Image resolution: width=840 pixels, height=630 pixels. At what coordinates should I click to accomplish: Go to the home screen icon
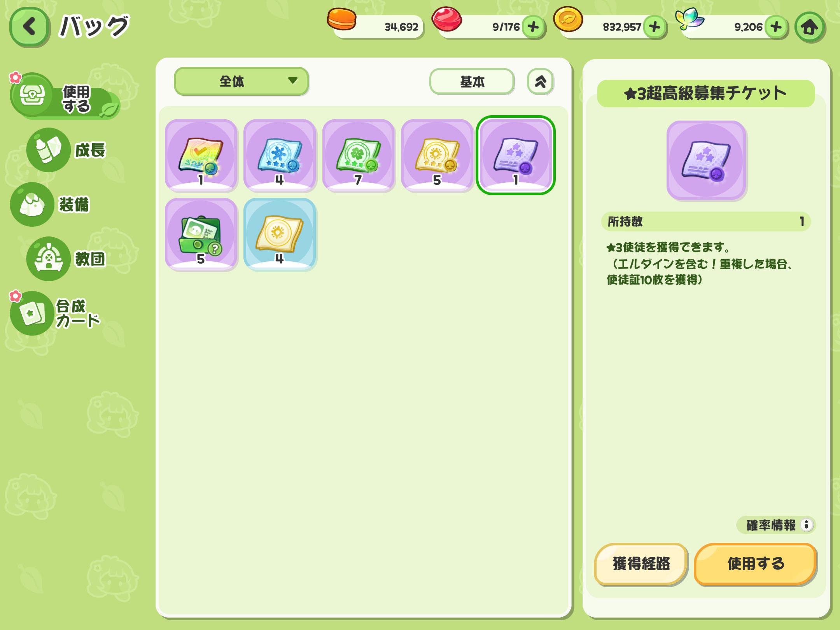tap(810, 27)
